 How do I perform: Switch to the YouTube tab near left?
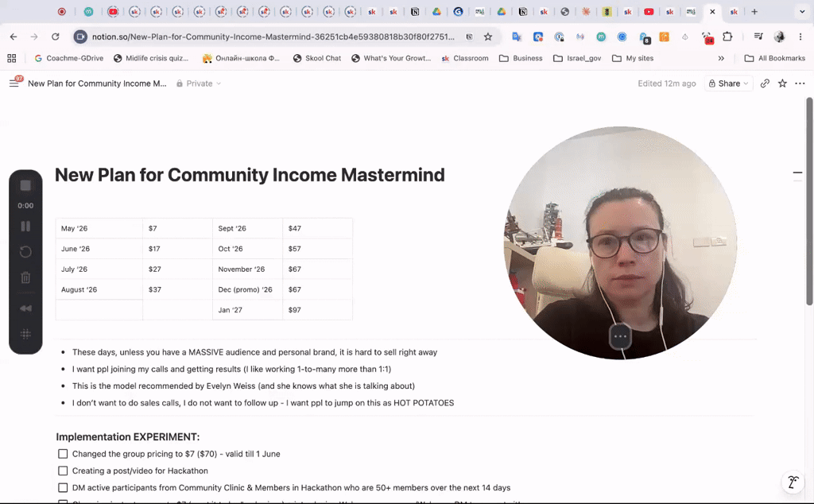[113, 11]
